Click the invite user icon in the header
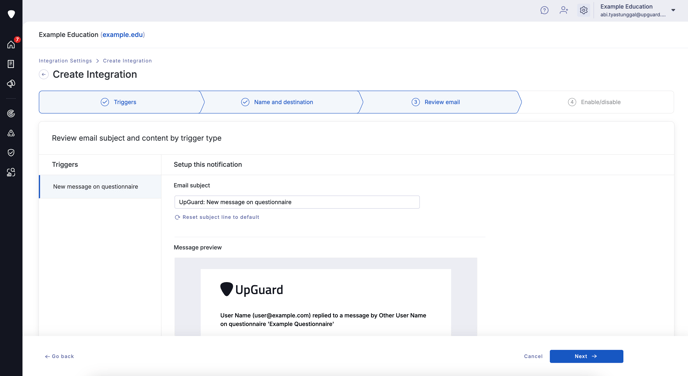This screenshot has height=376, width=688. (564, 10)
